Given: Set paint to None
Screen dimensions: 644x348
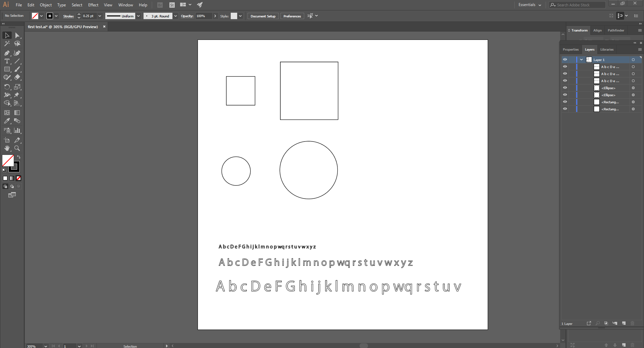Looking at the screenshot, I should [x=19, y=178].
